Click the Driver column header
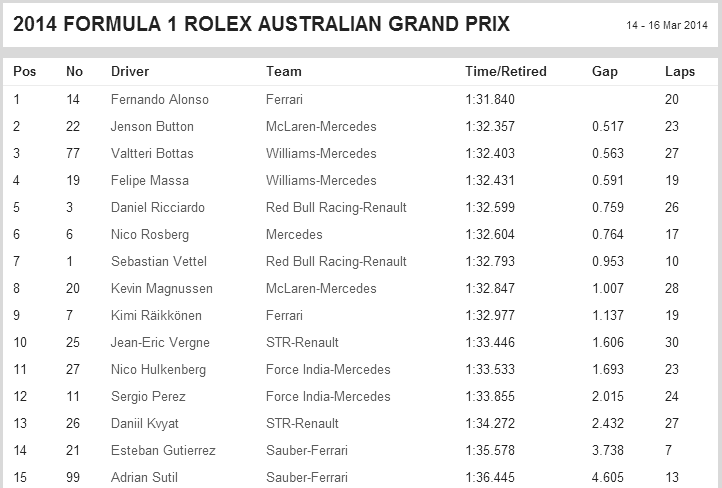722x488 pixels. pyautogui.click(x=130, y=71)
